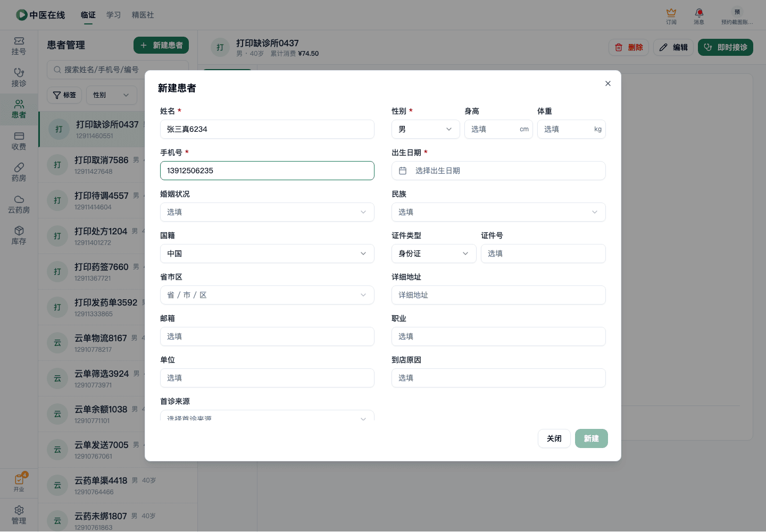This screenshot has width=766, height=532.
Task: Switch to the 临证 top tab
Action: click(88, 15)
